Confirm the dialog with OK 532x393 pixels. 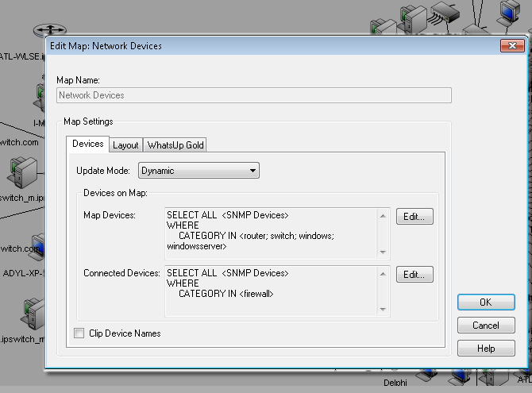(x=486, y=302)
